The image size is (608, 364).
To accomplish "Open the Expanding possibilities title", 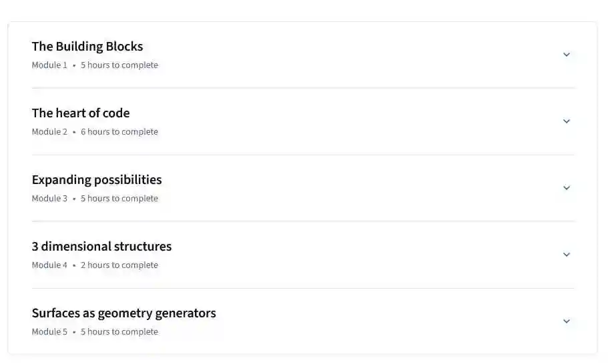I will 97,180.
